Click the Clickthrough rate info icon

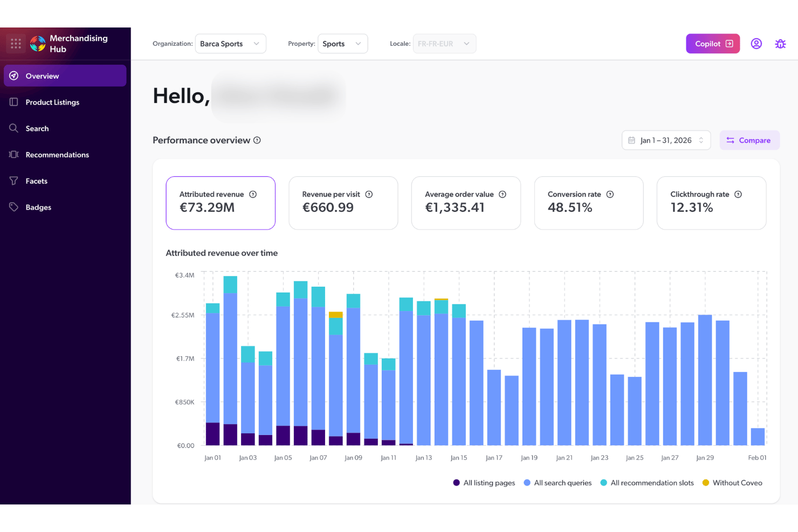(x=738, y=195)
